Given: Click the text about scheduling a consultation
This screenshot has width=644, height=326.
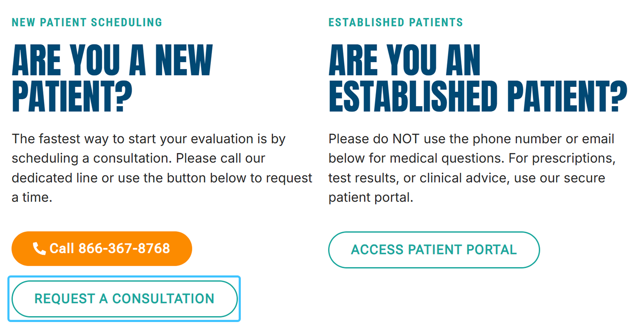Looking at the screenshot, I should pos(160,167).
